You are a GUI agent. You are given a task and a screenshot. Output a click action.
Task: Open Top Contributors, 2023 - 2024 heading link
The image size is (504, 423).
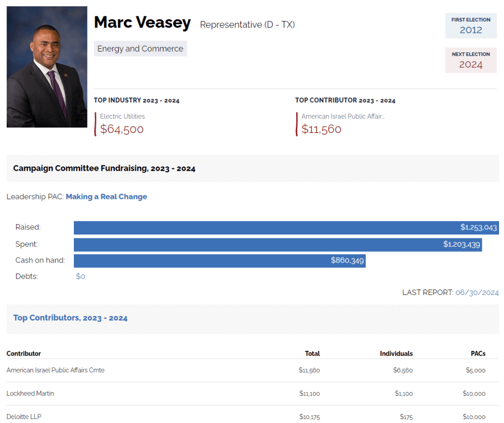70,318
